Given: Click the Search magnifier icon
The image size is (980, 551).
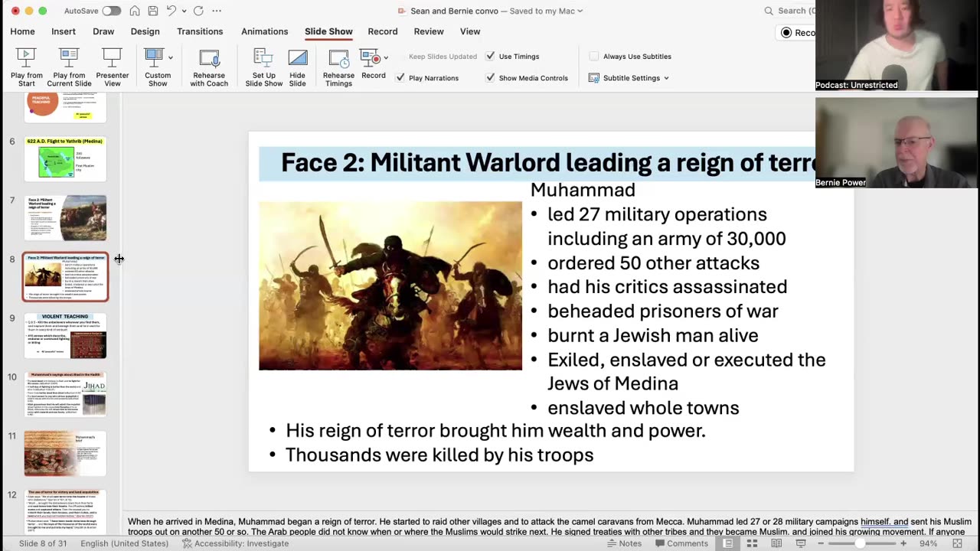Looking at the screenshot, I should tap(769, 11).
